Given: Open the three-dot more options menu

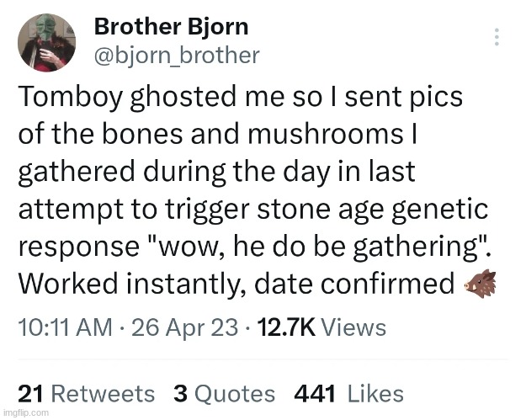Looking at the screenshot, I should point(497,37).
